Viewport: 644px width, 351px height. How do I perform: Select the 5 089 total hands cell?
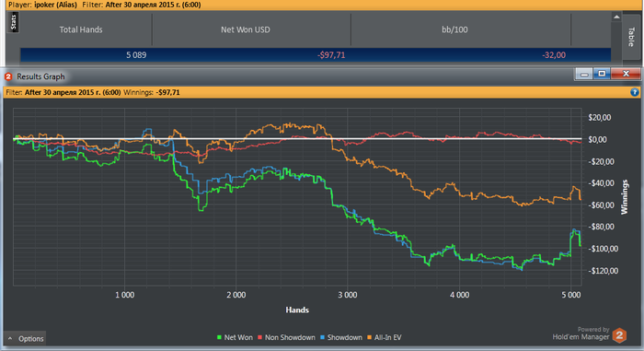[136, 55]
